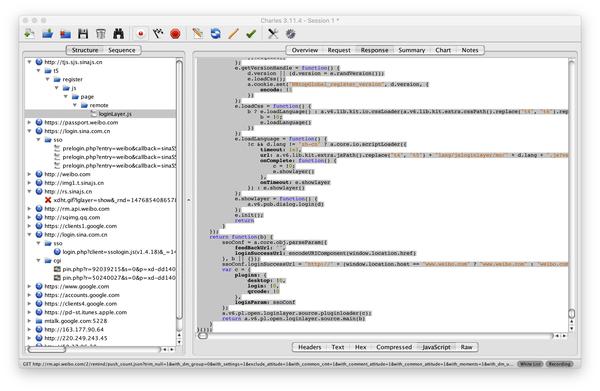Expand the https://www.google.com host
This screenshot has height=391, width=600.
29,286
